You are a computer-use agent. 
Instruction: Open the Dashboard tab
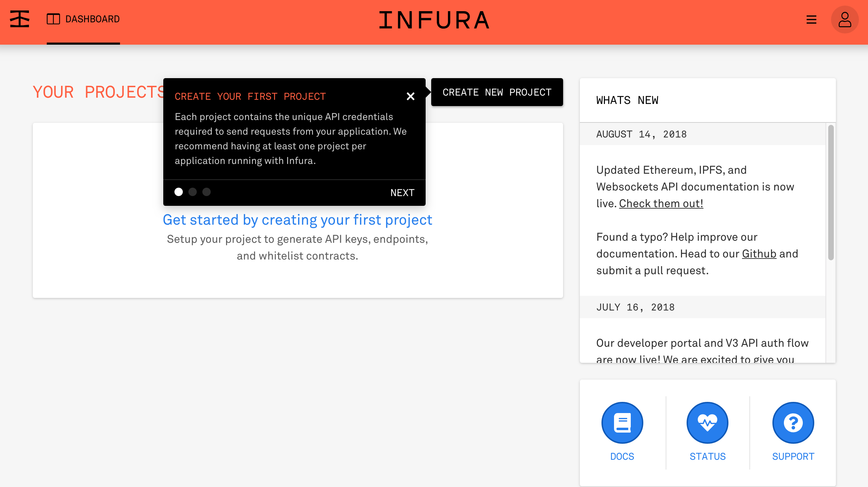click(x=92, y=19)
